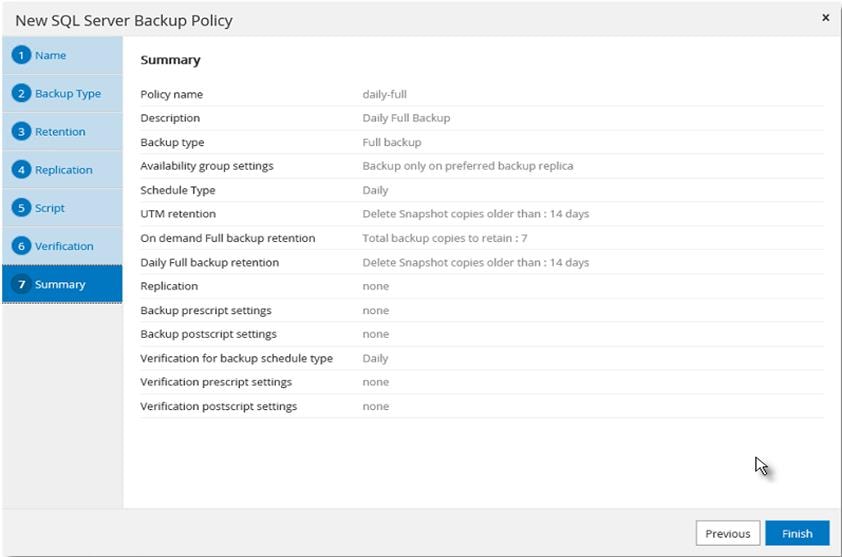The width and height of the screenshot is (842, 557).
Task: Click the Verification postscript settings value none
Action: (376, 406)
